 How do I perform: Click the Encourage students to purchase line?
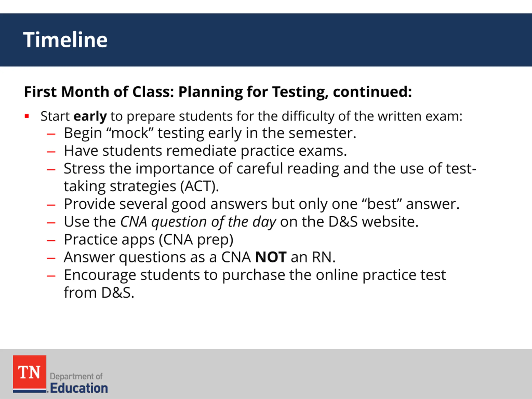[x=255, y=275]
